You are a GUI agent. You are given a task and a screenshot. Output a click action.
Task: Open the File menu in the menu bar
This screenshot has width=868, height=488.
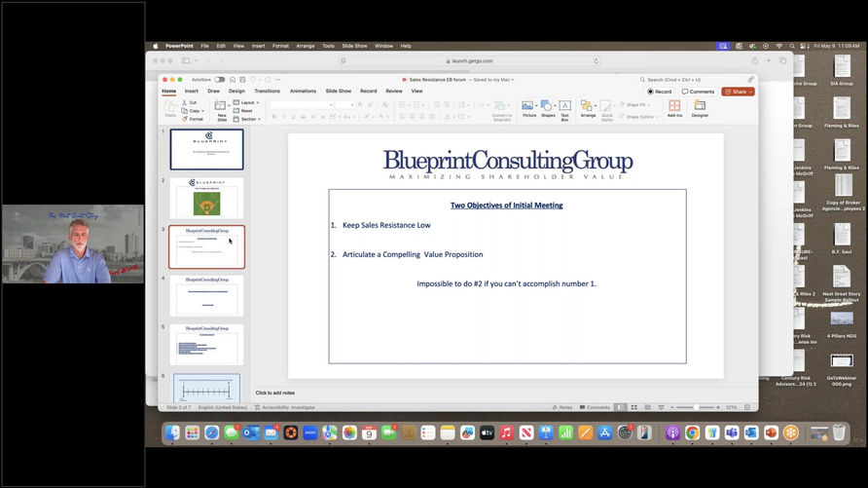[x=204, y=46]
